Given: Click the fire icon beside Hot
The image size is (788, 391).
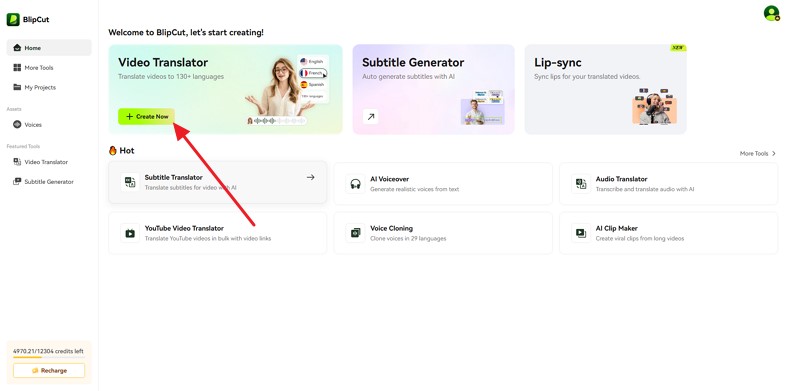Looking at the screenshot, I should click(113, 150).
